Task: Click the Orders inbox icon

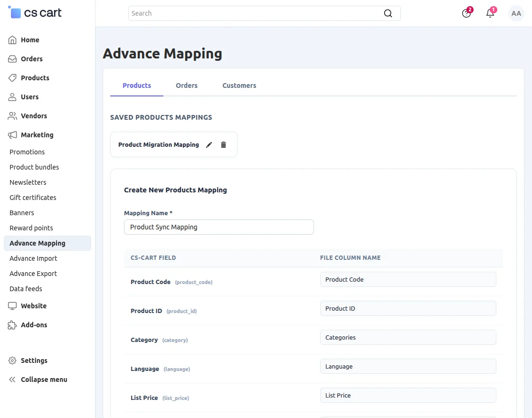Action: (x=12, y=59)
